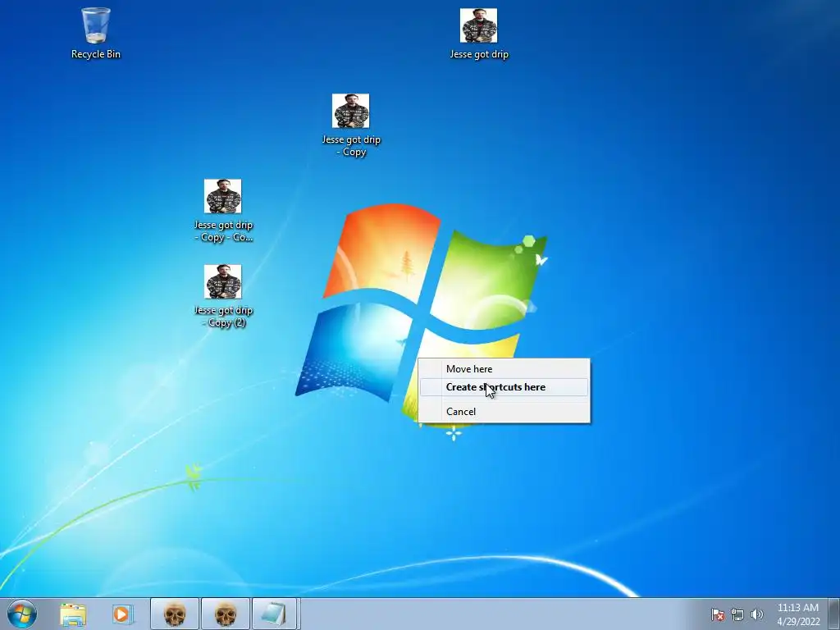
Task: Switch to the notepad taskbar window
Action: [x=274, y=614]
